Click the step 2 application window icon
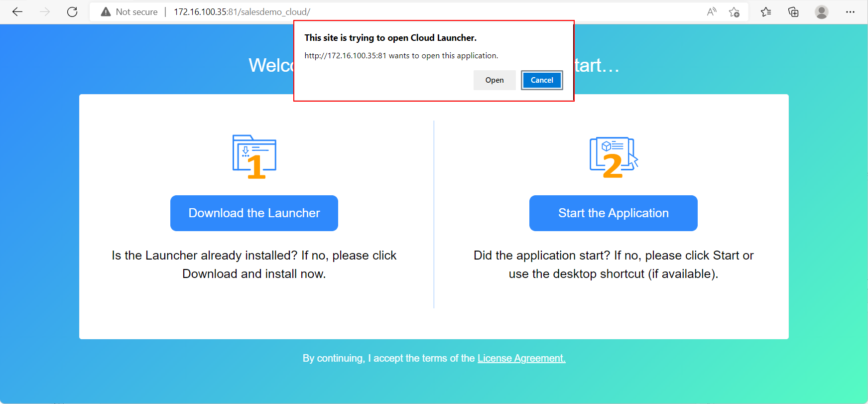 (614, 156)
